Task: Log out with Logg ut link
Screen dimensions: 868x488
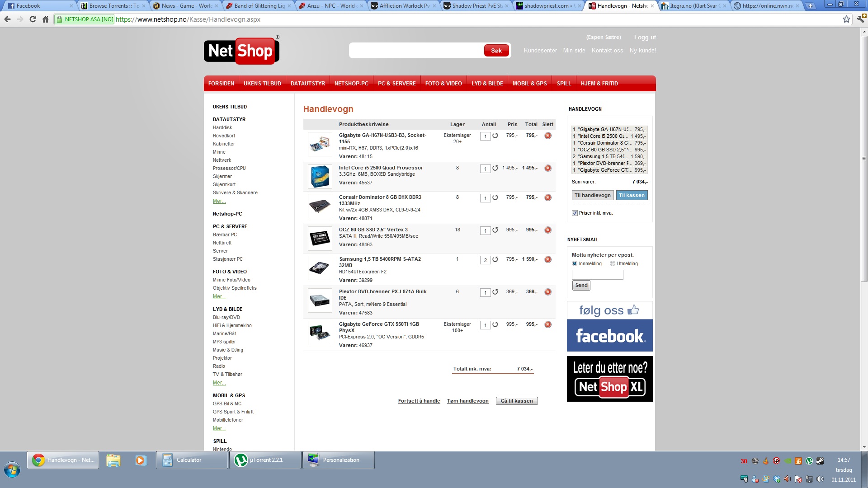Action: [x=645, y=38]
